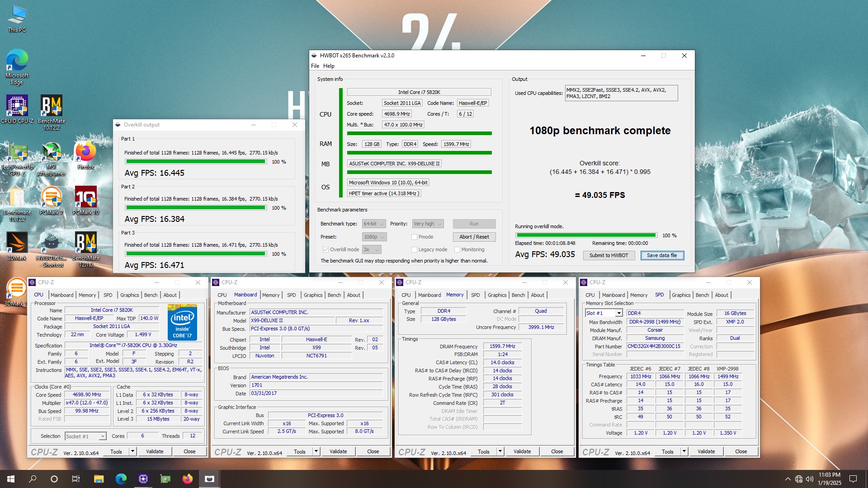The height and width of the screenshot is (488, 868).
Task: Show hidden system tray icons
Action: click(x=788, y=479)
